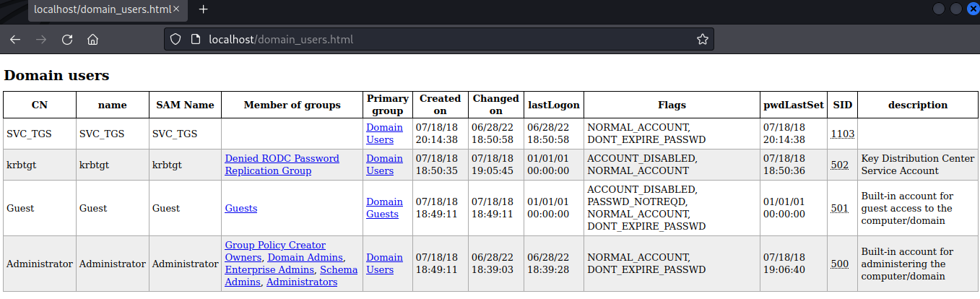Bookmark page with the star icon
This screenshot has height=299, width=980.
[702, 40]
